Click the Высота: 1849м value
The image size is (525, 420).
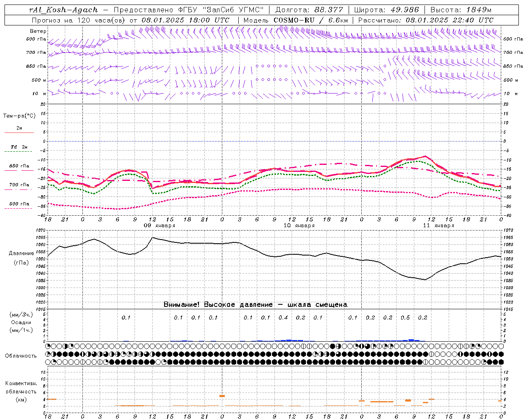[461, 10]
